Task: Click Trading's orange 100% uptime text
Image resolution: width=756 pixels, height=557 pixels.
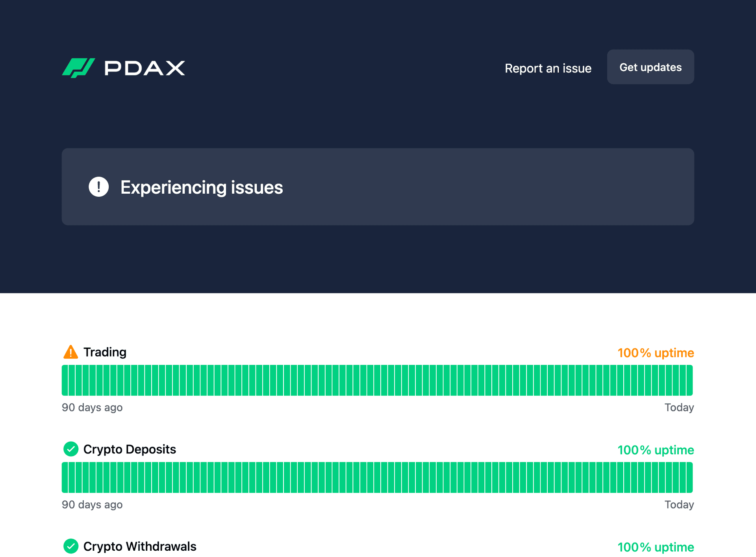Action: coord(655,353)
